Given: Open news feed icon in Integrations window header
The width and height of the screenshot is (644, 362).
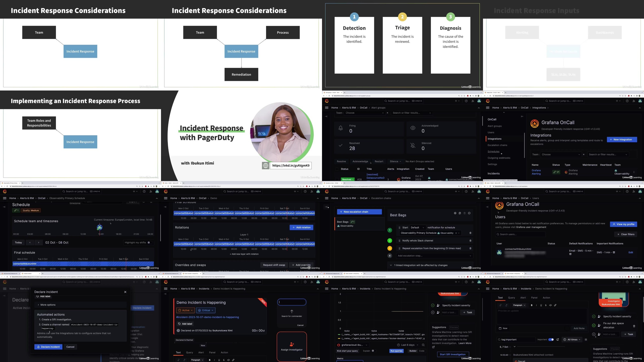Looking at the screenshot, I should click(x=634, y=101).
